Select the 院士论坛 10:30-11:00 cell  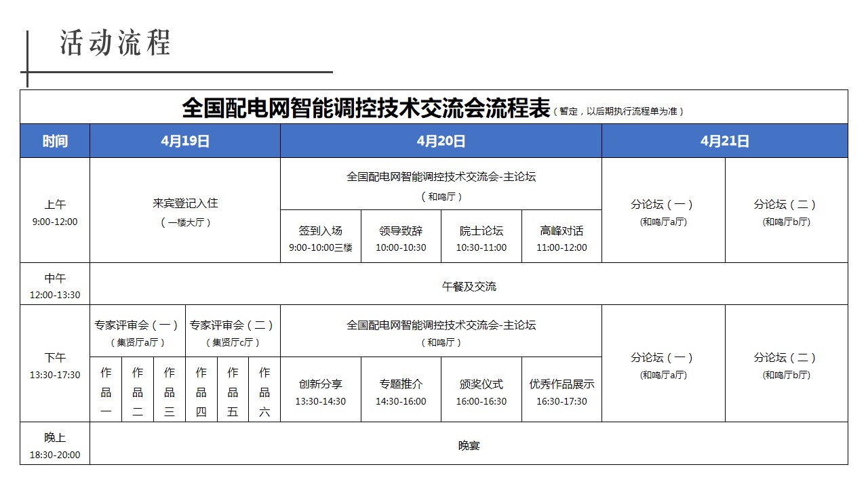click(481, 237)
